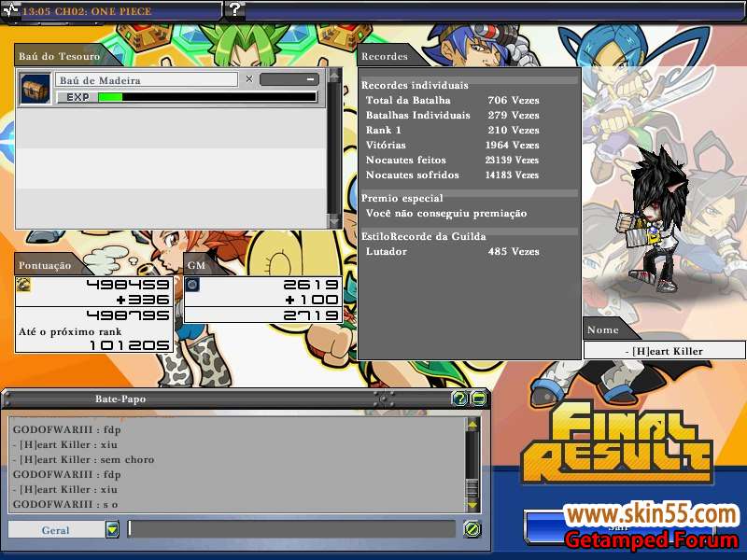The image size is (747, 560).
Task: Select the Baú de Madeira name field
Action: pyautogui.click(x=147, y=80)
